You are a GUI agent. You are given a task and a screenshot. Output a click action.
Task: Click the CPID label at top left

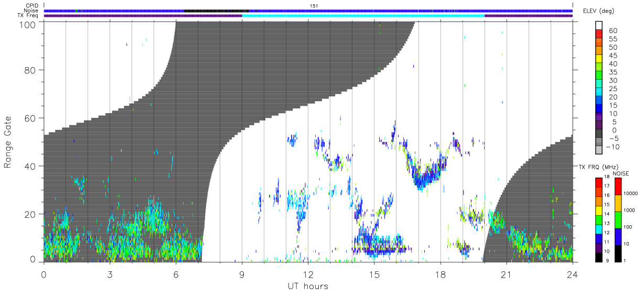(31, 6)
